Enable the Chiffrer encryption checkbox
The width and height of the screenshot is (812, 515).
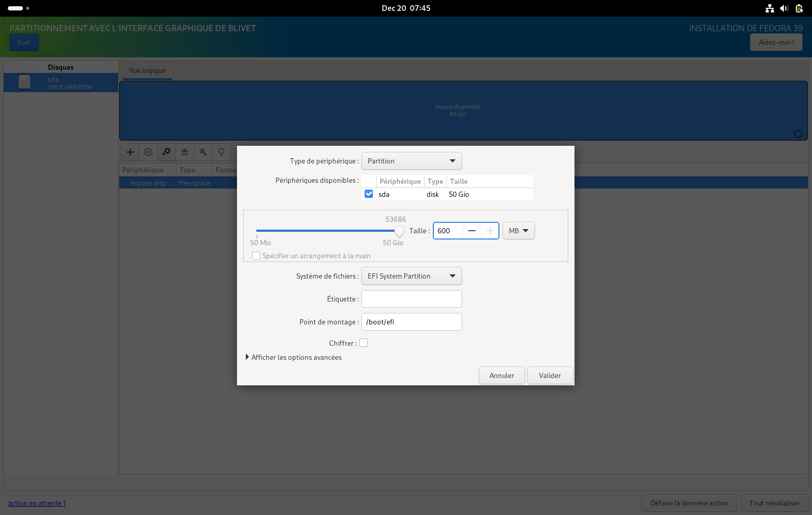364,343
